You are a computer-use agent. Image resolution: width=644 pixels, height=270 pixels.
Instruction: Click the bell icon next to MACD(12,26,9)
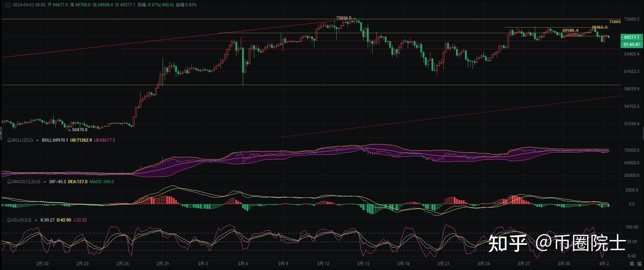coord(9,182)
